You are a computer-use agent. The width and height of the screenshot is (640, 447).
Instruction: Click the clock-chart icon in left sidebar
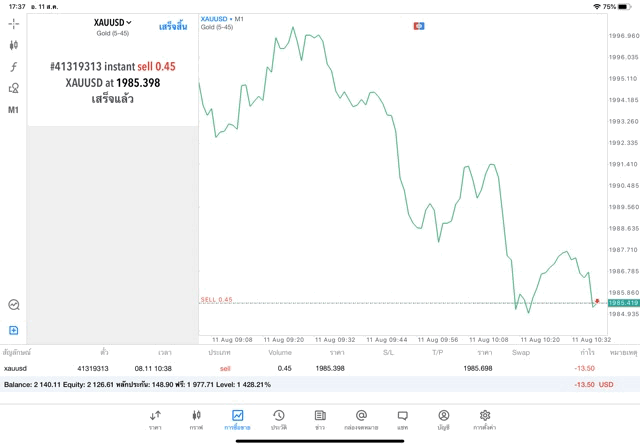tap(14, 305)
